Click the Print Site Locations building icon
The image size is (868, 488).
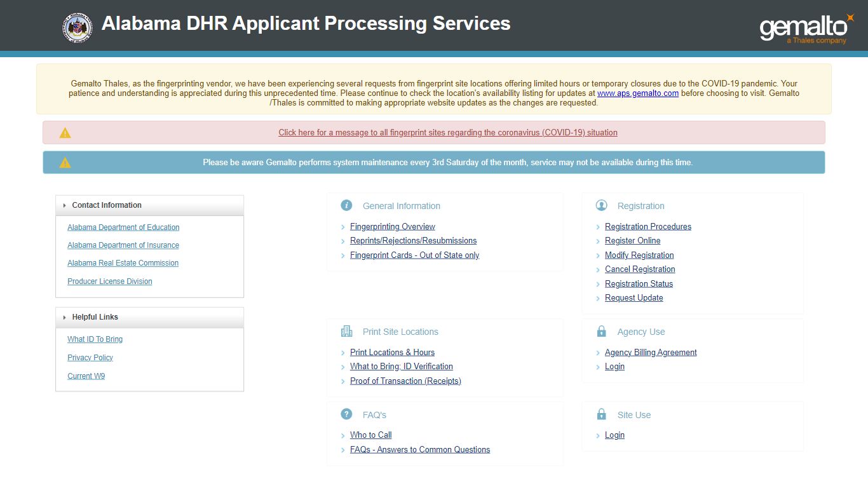click(346, 331)
